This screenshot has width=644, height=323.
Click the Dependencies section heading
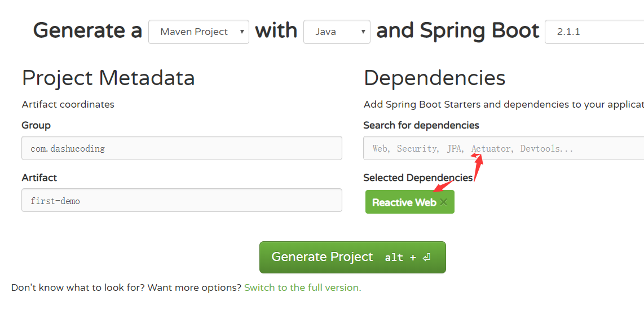(x=434, y=78)
